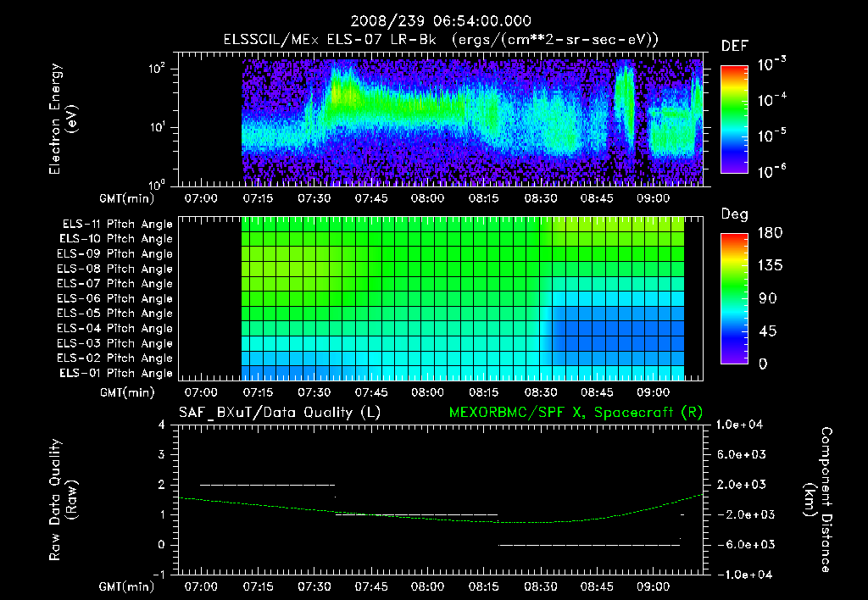Click the SAF_BXuT/Data Quality (L) title

280,413
